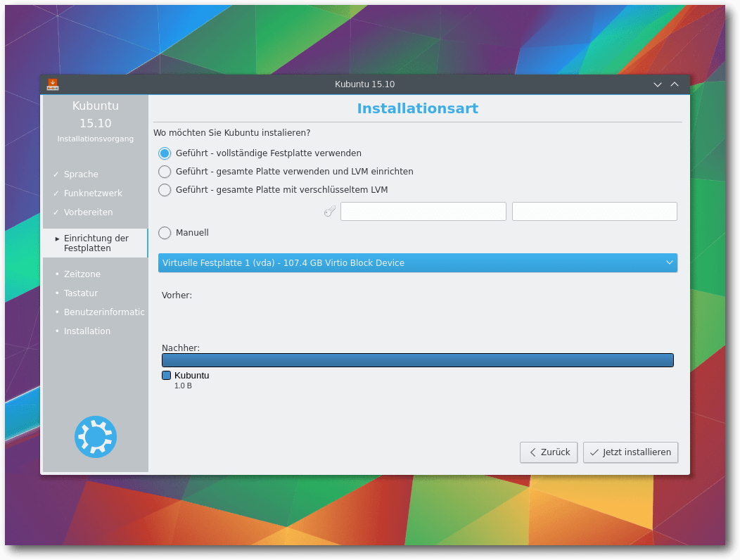This screenshot has height=560, width=740.
Task: Select 'Installation' step in the sidebar
Action: click(87, 331)
